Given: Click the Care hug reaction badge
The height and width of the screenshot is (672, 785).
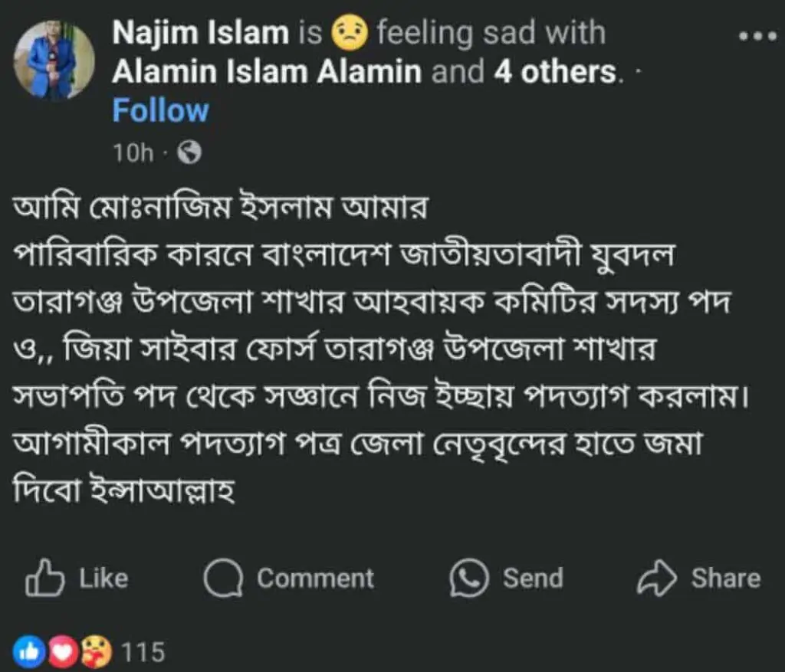Looking at the screenshot, I should coord(95,652).
